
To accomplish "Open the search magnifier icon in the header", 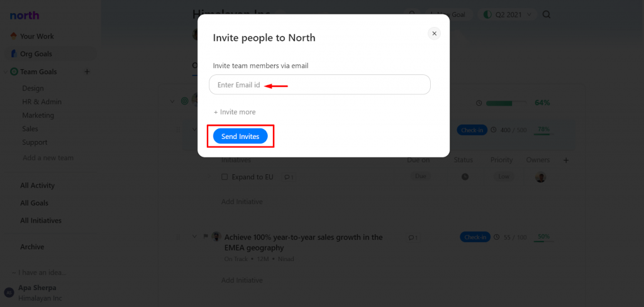I will pos(547,15).
